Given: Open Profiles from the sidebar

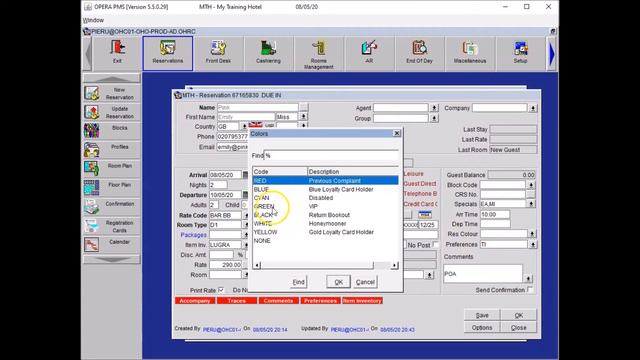Looking at the screenshot, I should tap(112, 150).
